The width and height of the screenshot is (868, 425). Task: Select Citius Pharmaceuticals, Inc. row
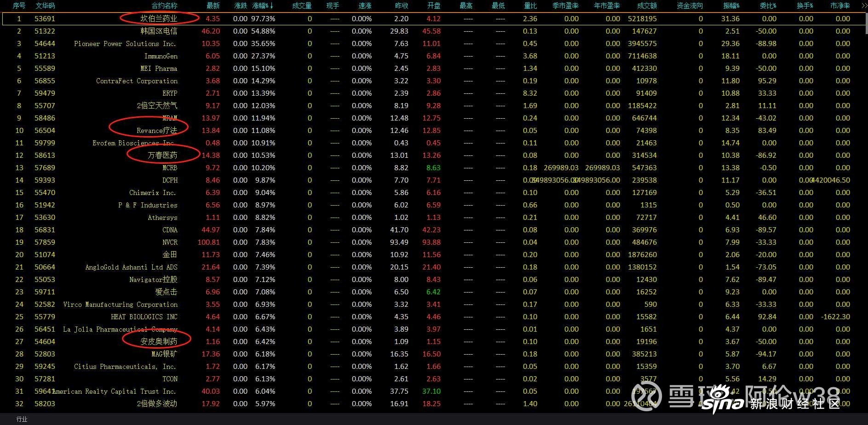click(x=434, y=367)
